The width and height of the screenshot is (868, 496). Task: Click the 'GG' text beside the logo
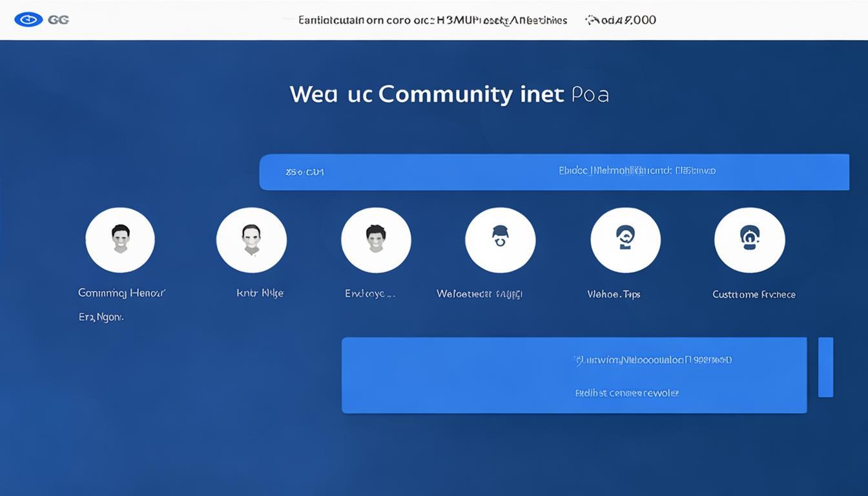click(59, 20)
